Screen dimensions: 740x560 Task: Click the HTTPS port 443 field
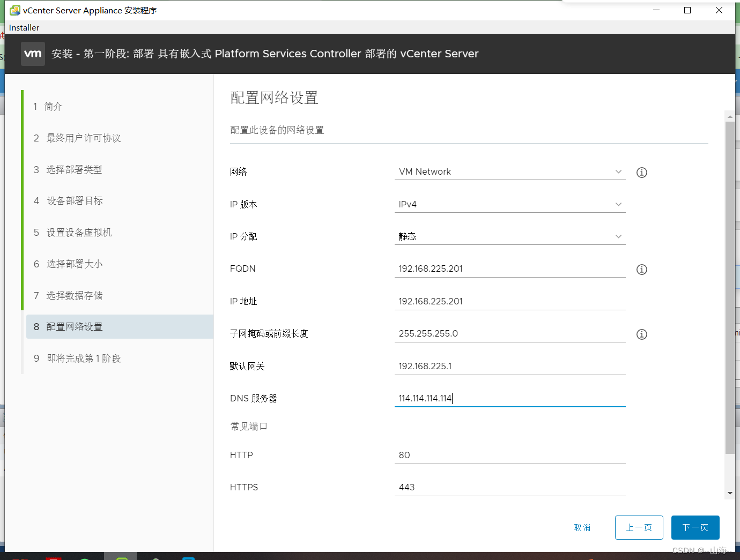510,487
